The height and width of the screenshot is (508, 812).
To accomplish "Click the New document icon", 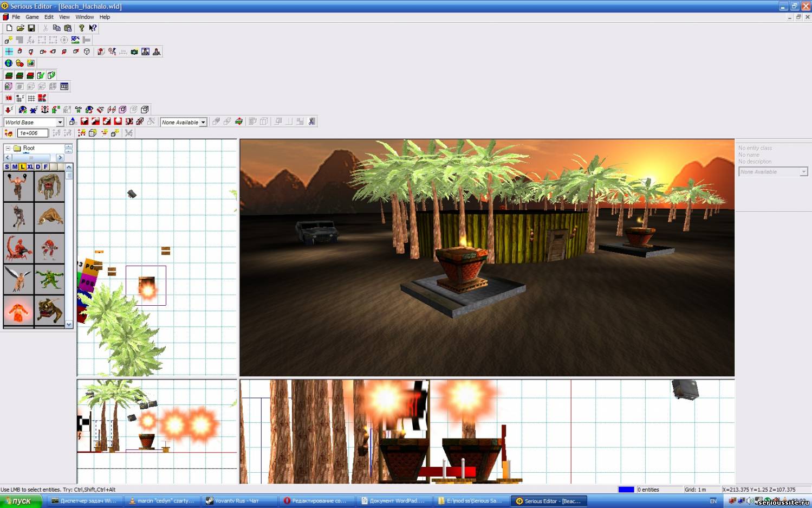I will 9,28.
